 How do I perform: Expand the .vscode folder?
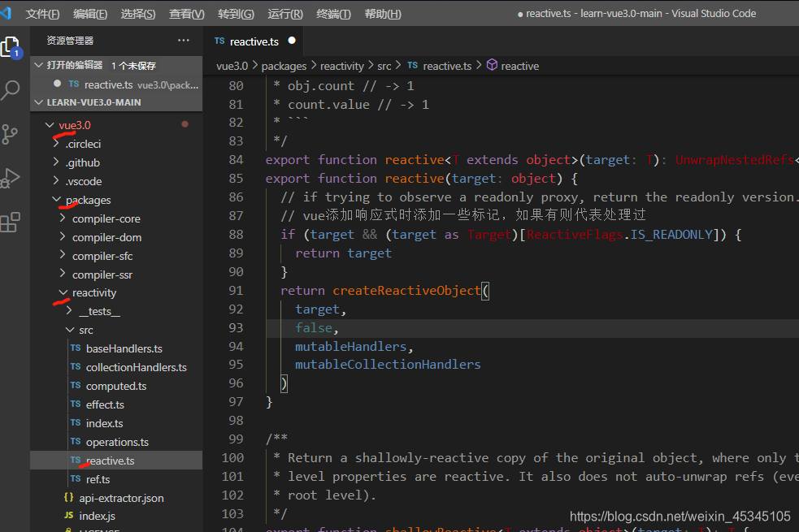[57, 181]
